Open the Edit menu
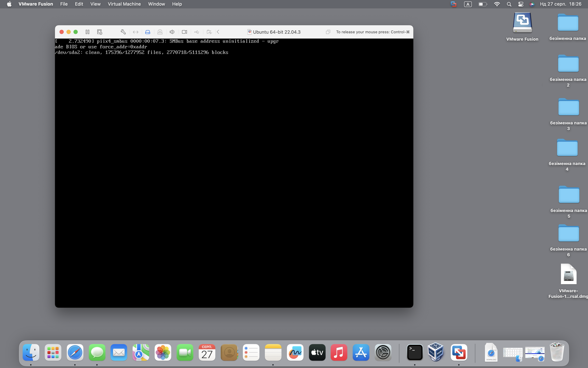Viewport: 588px width, 368px height. pyautogui.click(x=79, y=4)
